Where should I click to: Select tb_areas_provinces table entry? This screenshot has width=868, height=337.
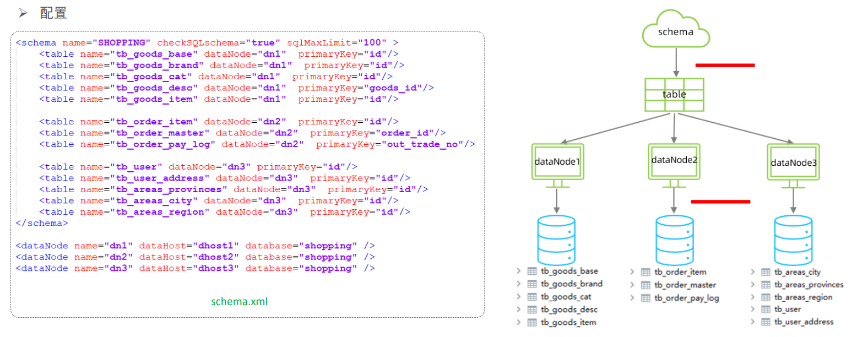click(809, 285)
